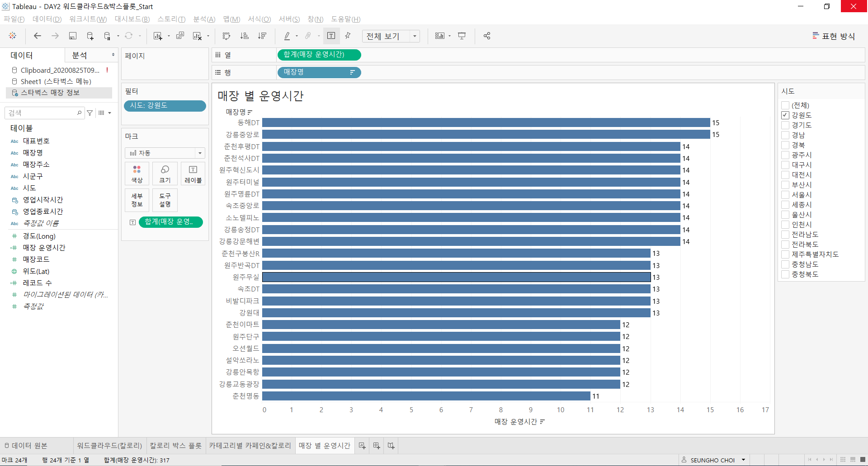Sort descending toolbar icon
The width and height of the screenshot is (868, 466).
[262, 36]
